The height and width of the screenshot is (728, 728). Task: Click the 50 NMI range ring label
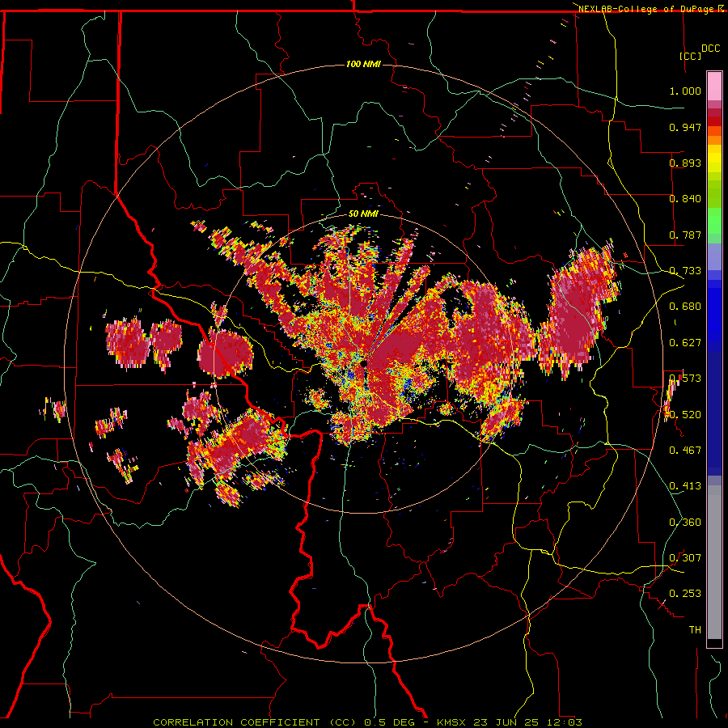pyautogui.click(x=363, y=214)
